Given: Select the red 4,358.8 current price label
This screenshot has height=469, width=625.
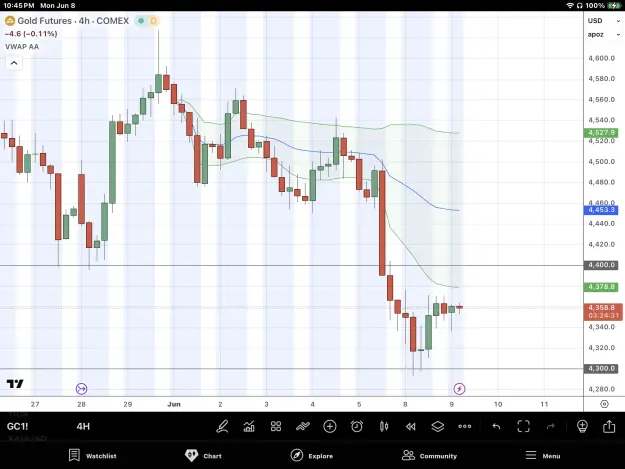Looking at the screenshot, I should 603,311.
